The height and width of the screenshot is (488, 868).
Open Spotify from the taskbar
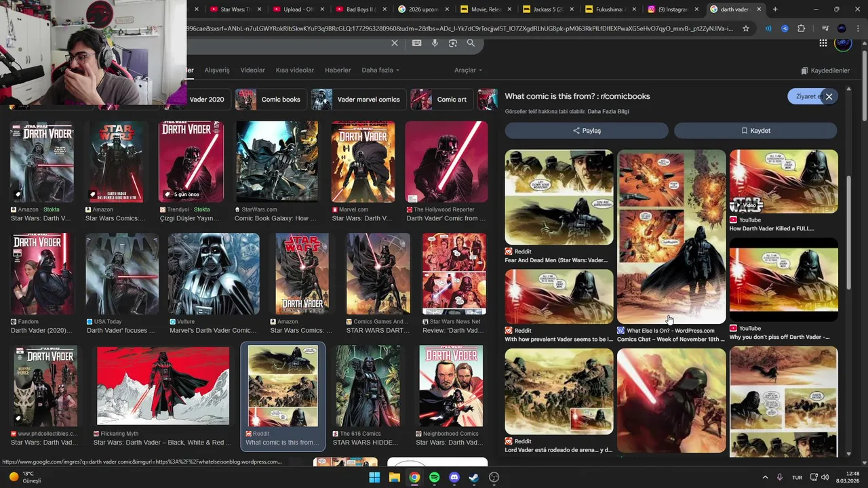(x=434, y=477)
